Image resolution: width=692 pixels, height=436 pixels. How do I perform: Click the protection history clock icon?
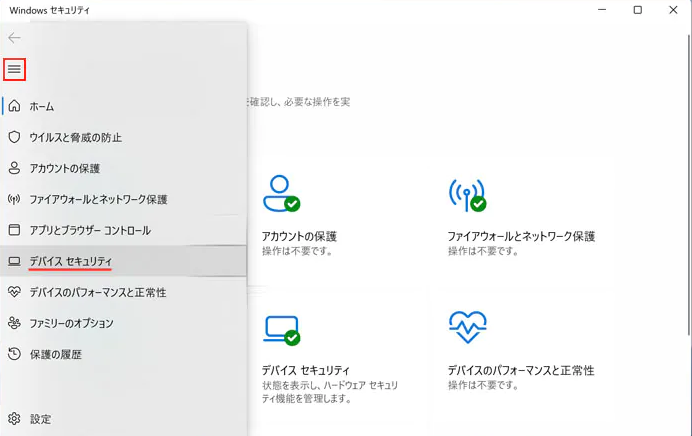(x=14, y=354)
